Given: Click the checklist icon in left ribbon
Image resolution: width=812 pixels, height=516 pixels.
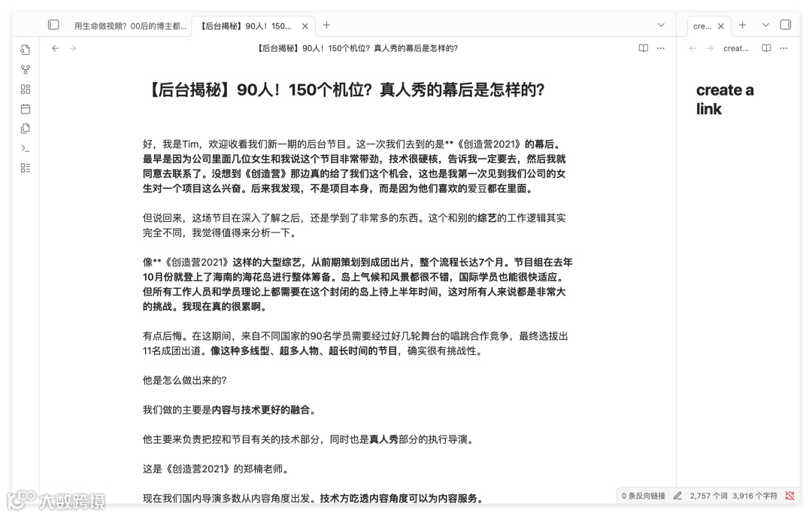Looking at the screenshot, I should coord(26,168).
